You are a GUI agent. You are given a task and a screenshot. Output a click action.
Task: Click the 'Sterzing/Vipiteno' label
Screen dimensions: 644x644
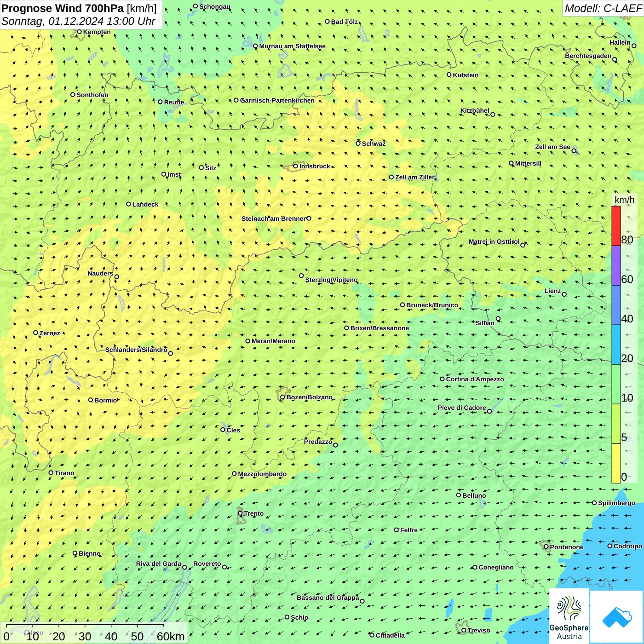pyautogui.click(x=332, y=280)
